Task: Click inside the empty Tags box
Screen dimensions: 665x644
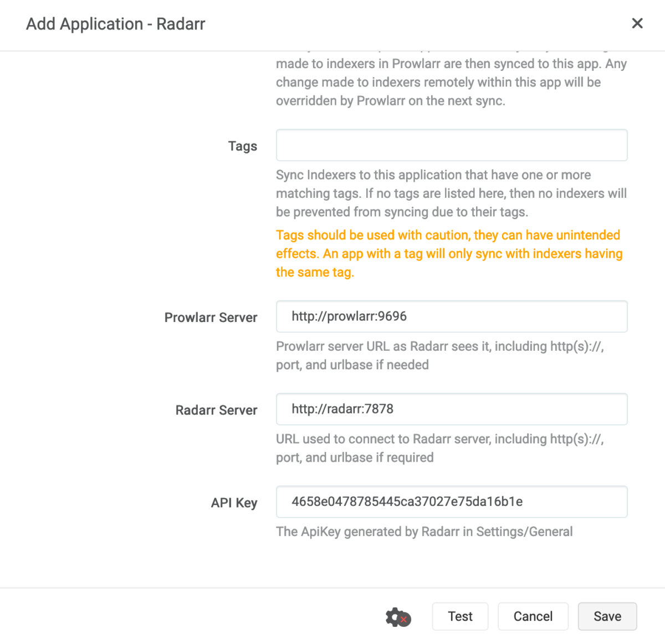Action: click(x=452, y=145)
